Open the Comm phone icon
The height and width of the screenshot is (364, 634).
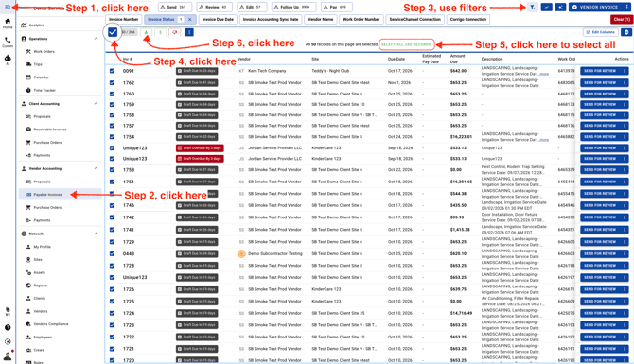tap(8, 42)
